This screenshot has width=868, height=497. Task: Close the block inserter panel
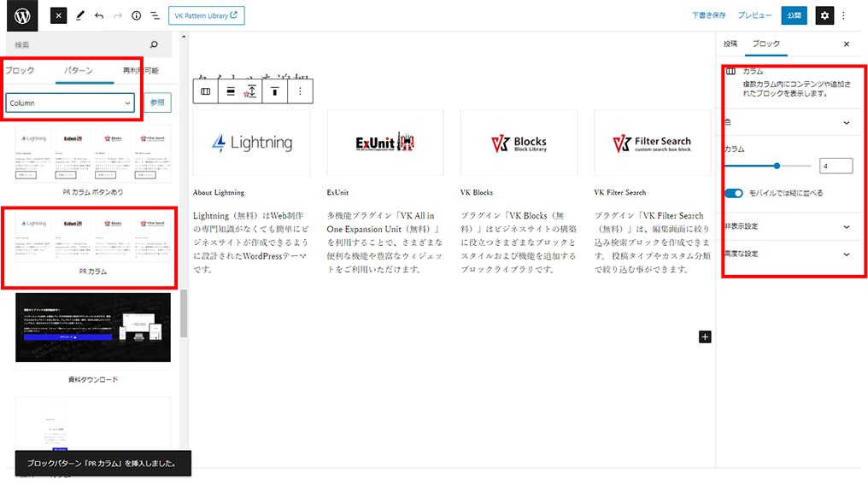58,15
